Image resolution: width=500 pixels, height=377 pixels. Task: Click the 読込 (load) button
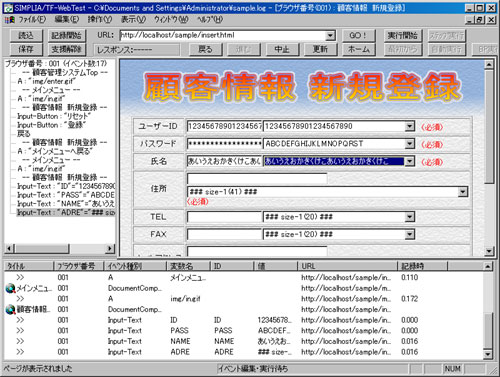point(26,35)
